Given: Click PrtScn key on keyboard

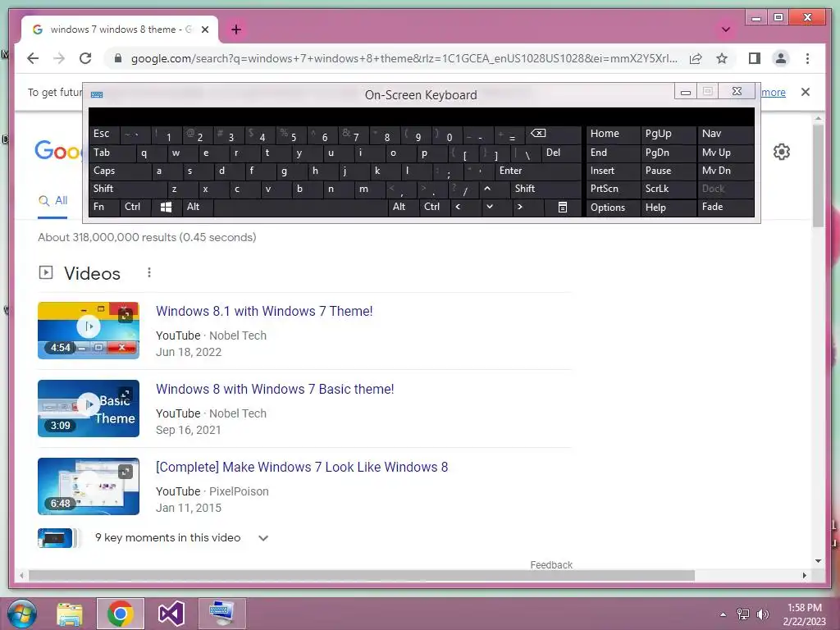Looking at the screenshot, I should click(x=613, y=189).
